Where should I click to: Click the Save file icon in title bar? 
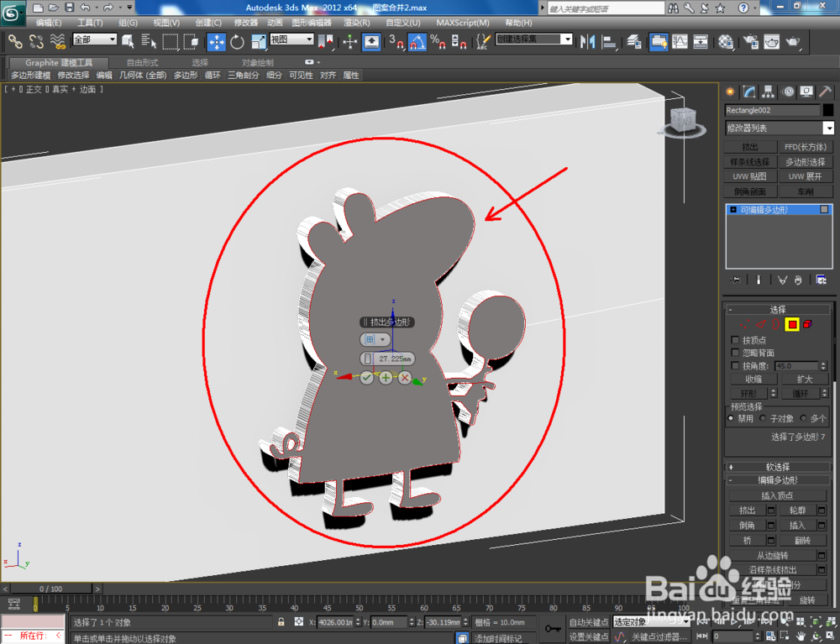[69, 8]
